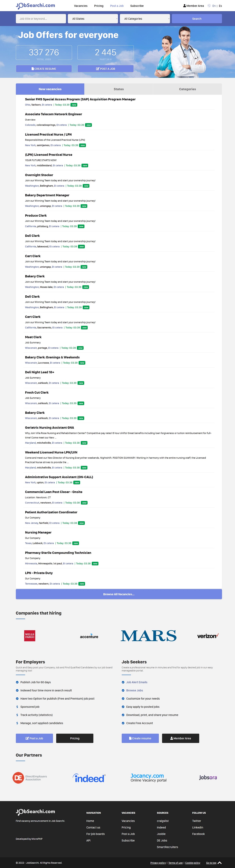Click the Job title or keyword field
The width and height of the screenshot is (235, 868).
pos(41,19)
